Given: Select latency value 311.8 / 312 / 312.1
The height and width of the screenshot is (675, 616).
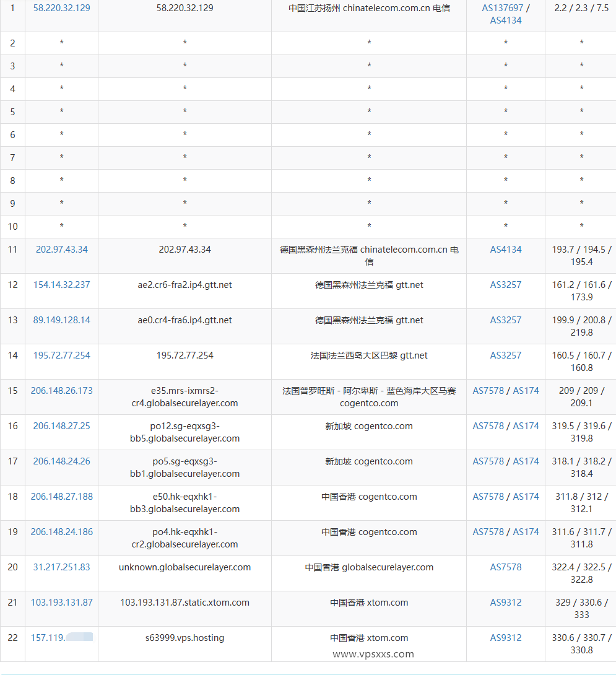Looking at the screenshot, I should click(581, 503).
